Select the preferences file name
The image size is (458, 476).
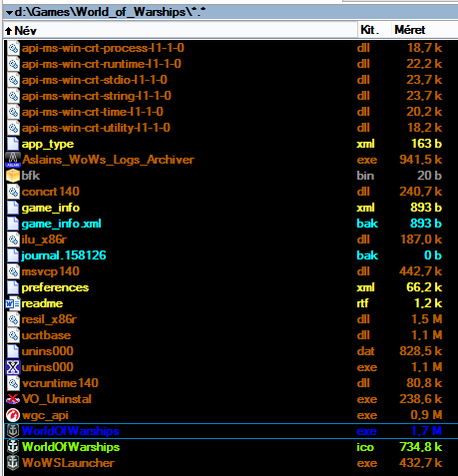pos(55,288)
